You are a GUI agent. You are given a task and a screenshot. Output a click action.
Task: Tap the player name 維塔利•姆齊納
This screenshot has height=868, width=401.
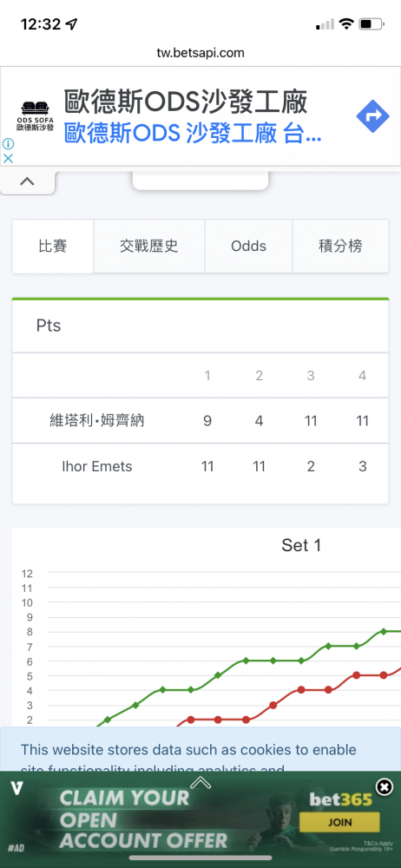(x=97, y=421)
